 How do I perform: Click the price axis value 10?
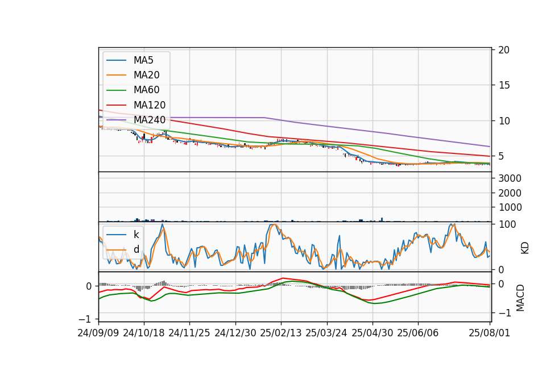(x=504, y=121)
